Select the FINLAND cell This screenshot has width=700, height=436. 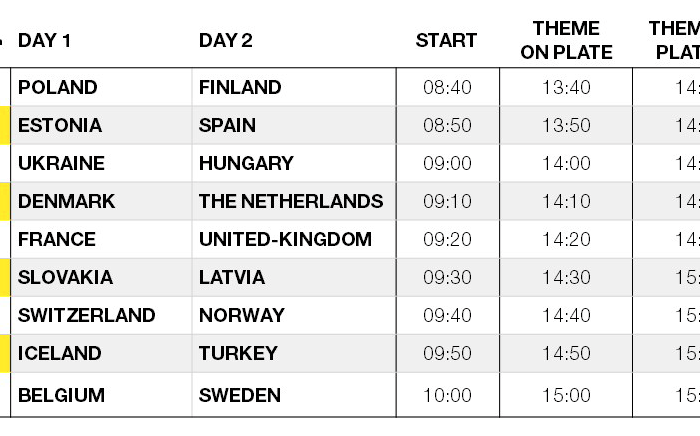294,87
